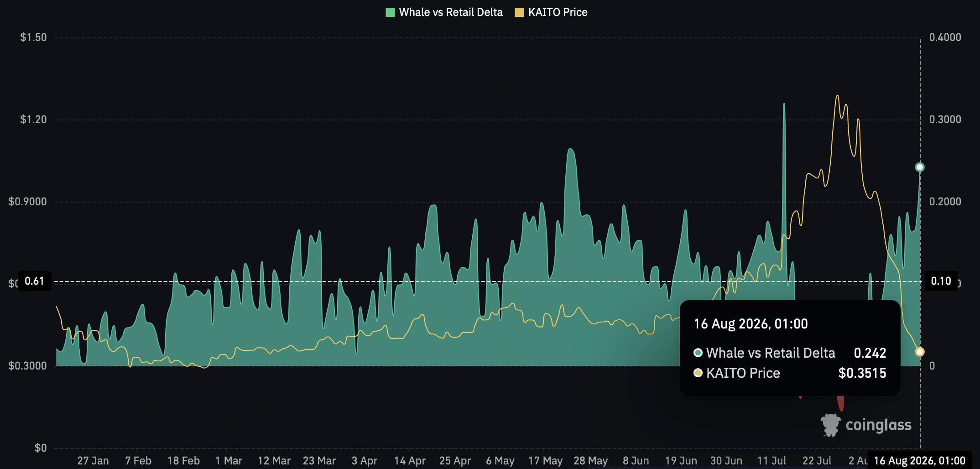Image resolution: width=980 pixels, height=469 pixels.
Task: Toggle the Whale vs Retail Delta legend
Action: pos(444,12)
